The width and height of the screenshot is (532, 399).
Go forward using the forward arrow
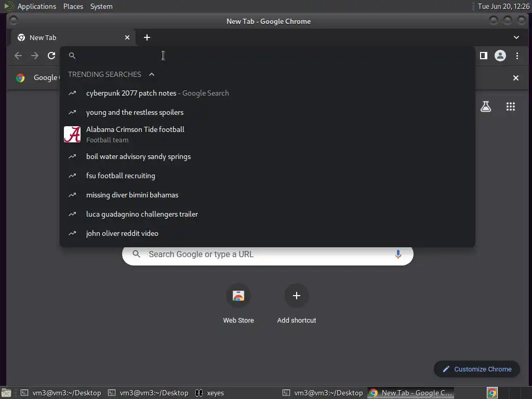35,56
